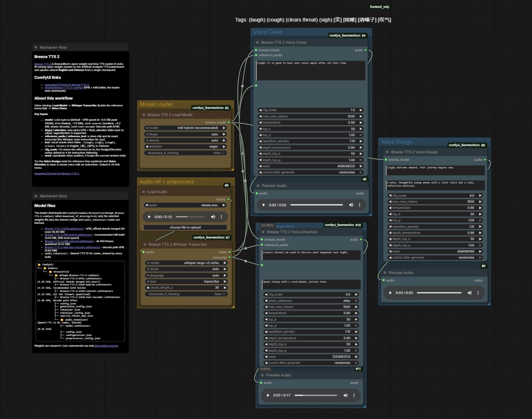Decrease cfg_scale in Voice Design node
The image size is (532, 419).
coord(390,196)
